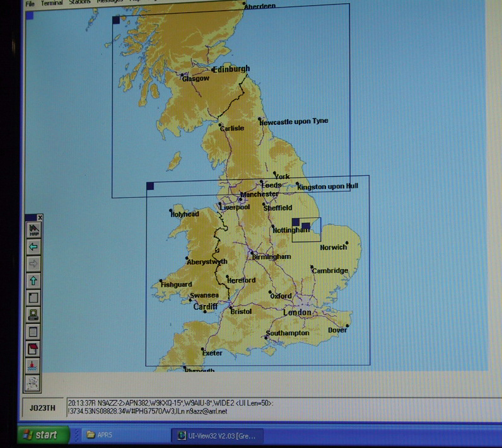This screenshot has height=448, width=502.
Task: Click the teal left arrow toolbar button
Action: coord(33,247)
